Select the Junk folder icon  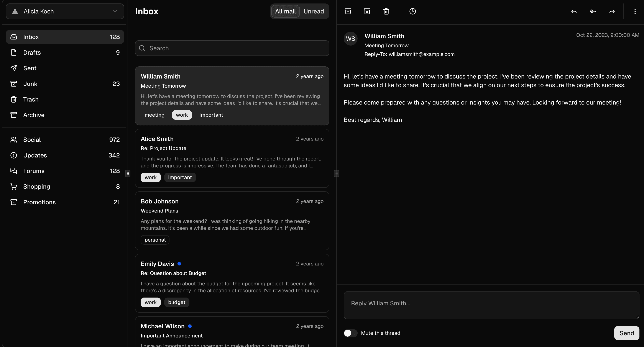click(13, 84)
